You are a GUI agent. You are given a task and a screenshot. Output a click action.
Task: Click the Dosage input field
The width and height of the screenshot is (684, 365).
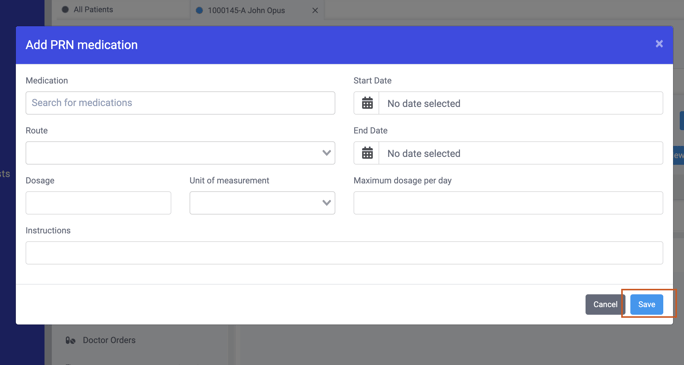98,203
